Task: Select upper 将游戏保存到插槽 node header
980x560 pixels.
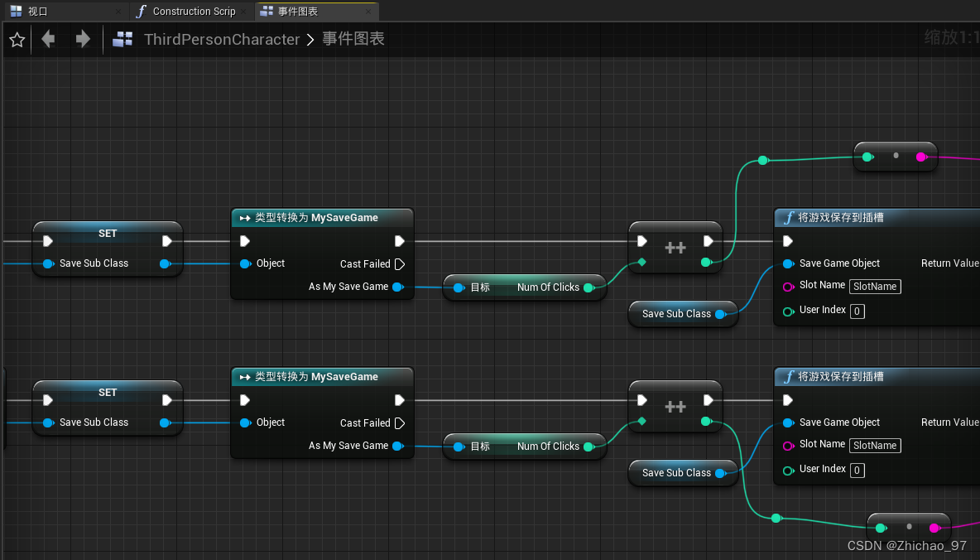Action: (877, 218)
